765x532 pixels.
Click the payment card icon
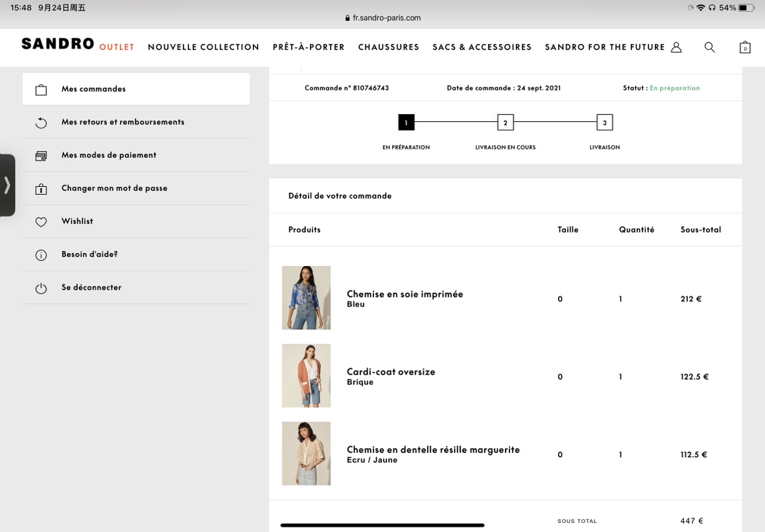[x=41, y=156]
